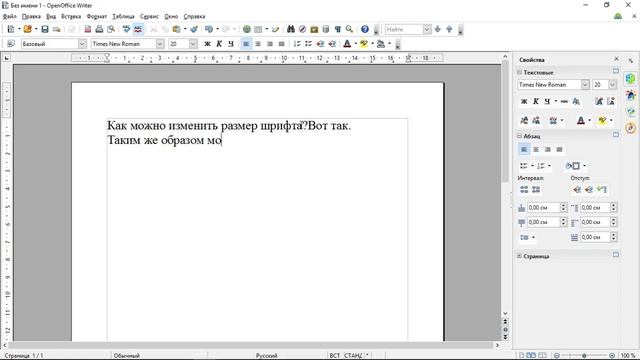Toggle nonprinting characters pilcrow icon

(x=338, y=29)
